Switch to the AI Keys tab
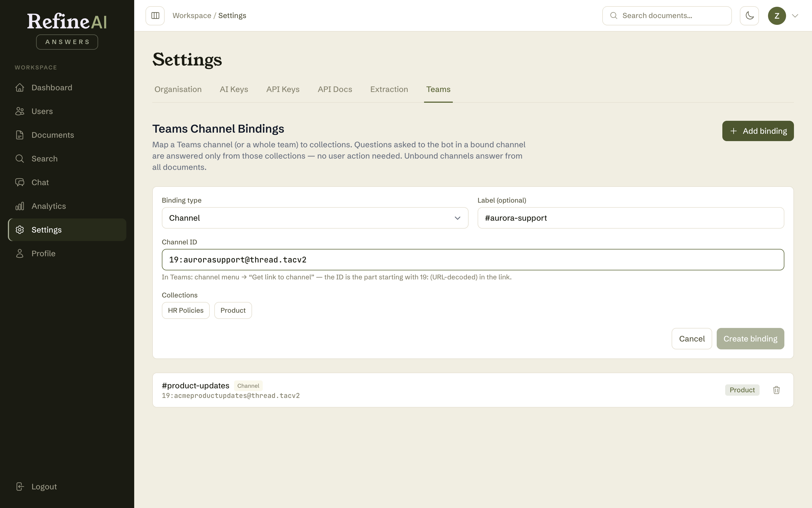Viewport: 812px width, 508px height. [x=234, y=89]
